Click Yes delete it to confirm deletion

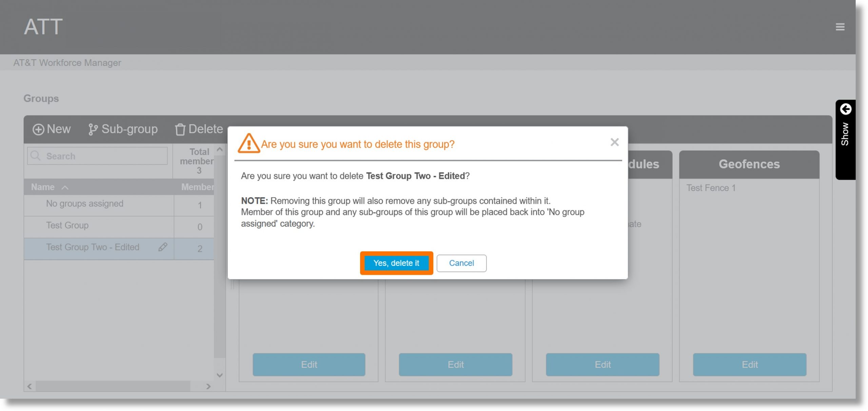[396, 263]
